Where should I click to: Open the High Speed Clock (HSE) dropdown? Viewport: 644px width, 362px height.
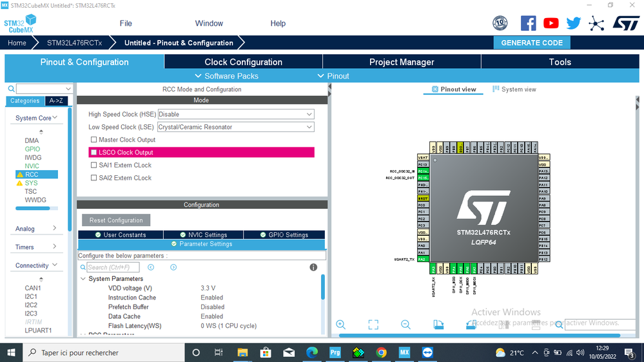[236, 114]
